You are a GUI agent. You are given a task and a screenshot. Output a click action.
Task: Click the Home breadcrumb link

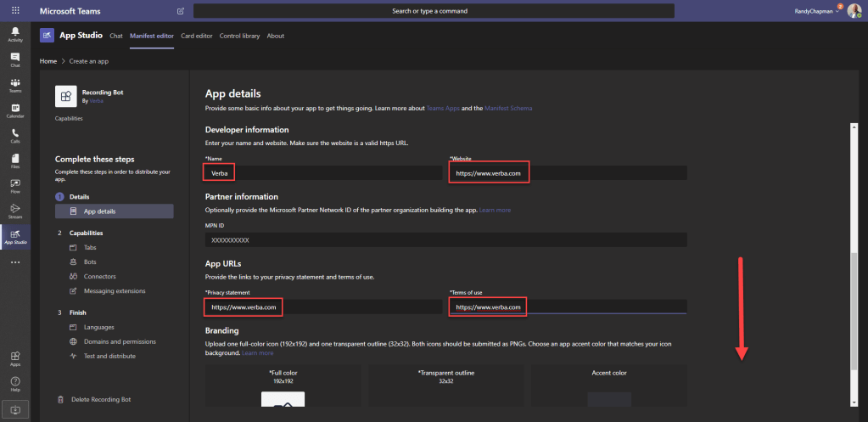tap(48, 61)
